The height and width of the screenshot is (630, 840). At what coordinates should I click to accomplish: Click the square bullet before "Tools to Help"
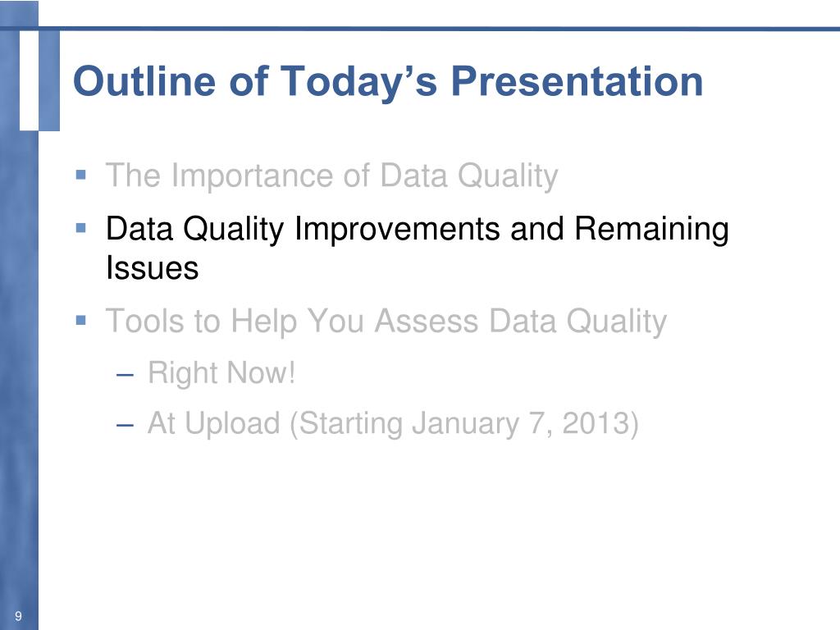pos(81,321)
